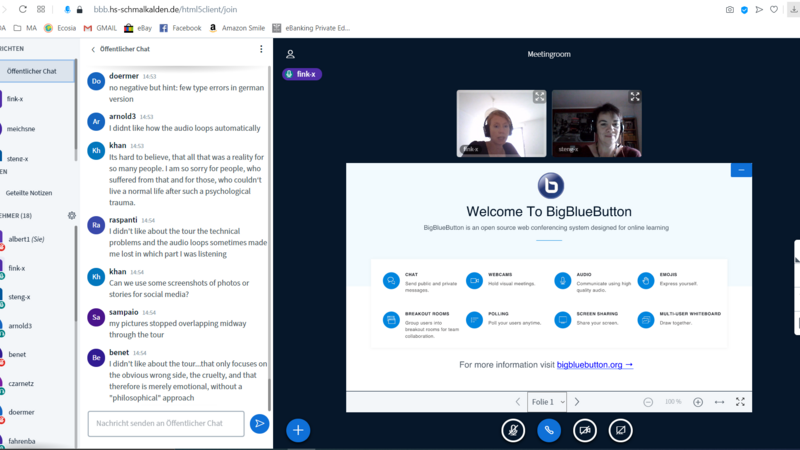Take a snapshot with the camera icon
Screen dimensions: 800x450
click(730, 10)
